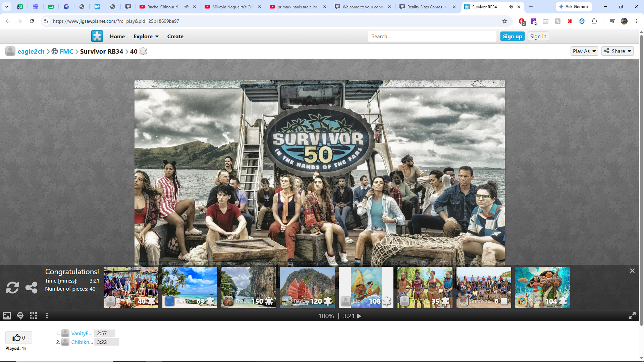Open the three-dot more options menu in puzzle toolbar
The width and height of the screenshot is (644, 362).
47,316
